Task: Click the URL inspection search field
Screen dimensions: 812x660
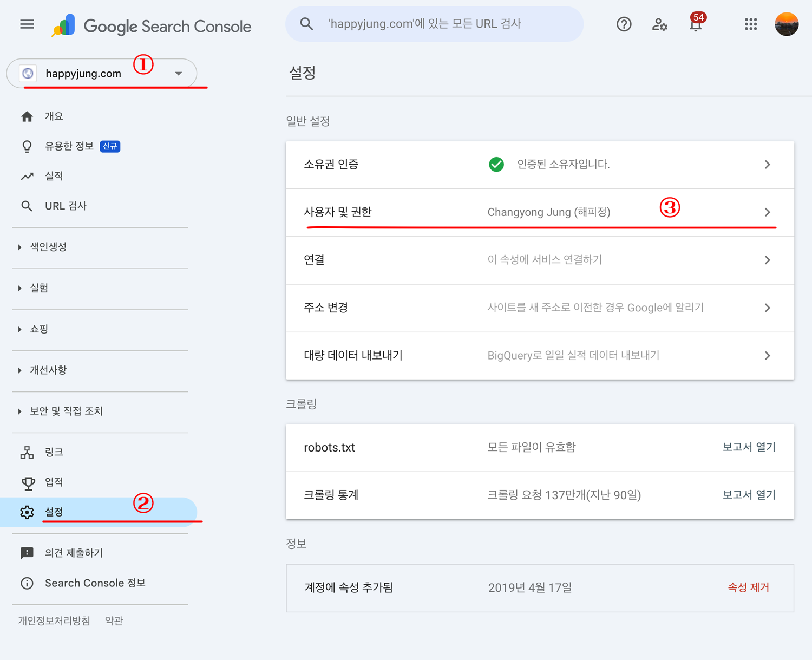Action: tap(434, 24)
